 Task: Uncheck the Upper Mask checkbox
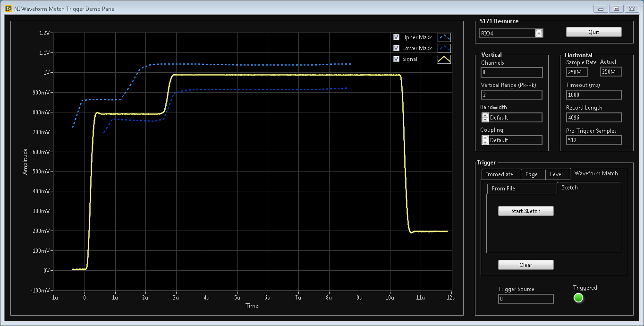point(397,37)
